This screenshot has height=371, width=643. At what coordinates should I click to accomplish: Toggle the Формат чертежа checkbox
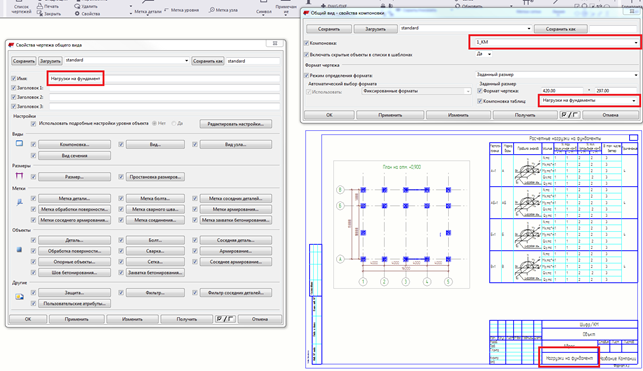point(479,91)
